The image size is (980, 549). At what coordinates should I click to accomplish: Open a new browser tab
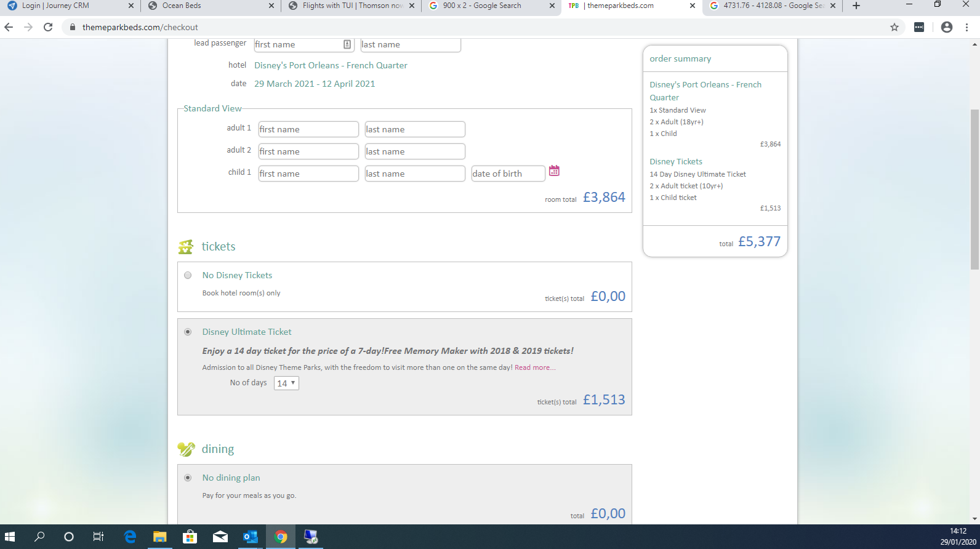[856, 6]
